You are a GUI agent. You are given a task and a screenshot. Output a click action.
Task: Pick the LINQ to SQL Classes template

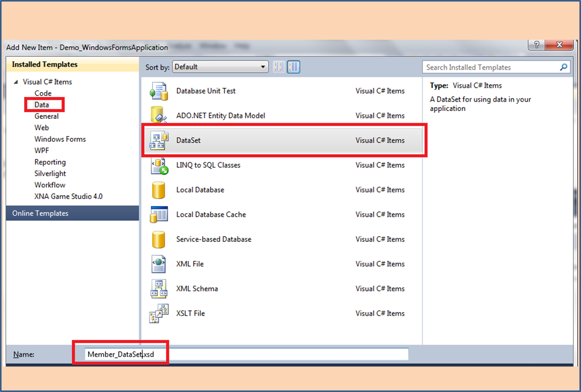(x=208, y=165)
